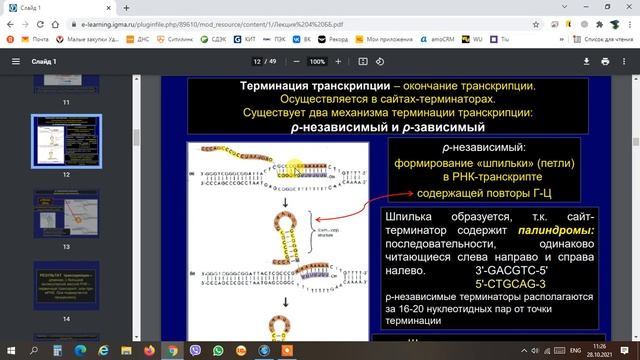640x360 pixels.
Task: Click the 100% zoom level field
Action: (317, 62)
